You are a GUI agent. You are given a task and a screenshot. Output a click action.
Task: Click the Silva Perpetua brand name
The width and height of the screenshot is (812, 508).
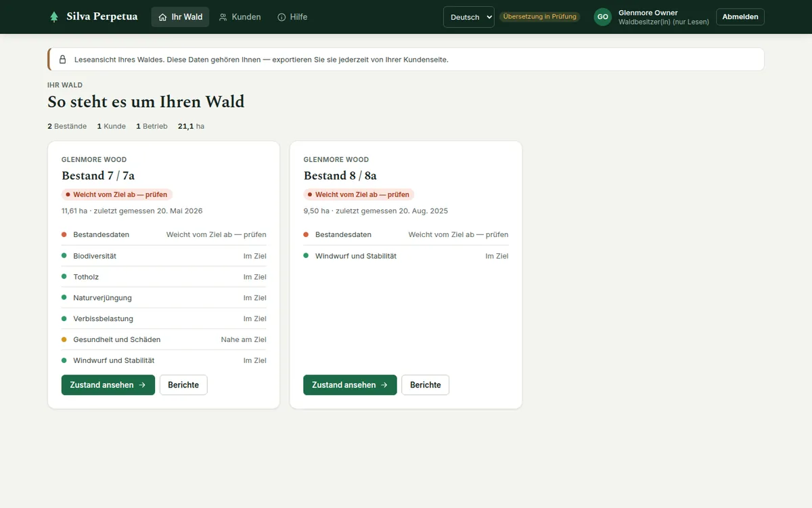click(x=102, y=17)
